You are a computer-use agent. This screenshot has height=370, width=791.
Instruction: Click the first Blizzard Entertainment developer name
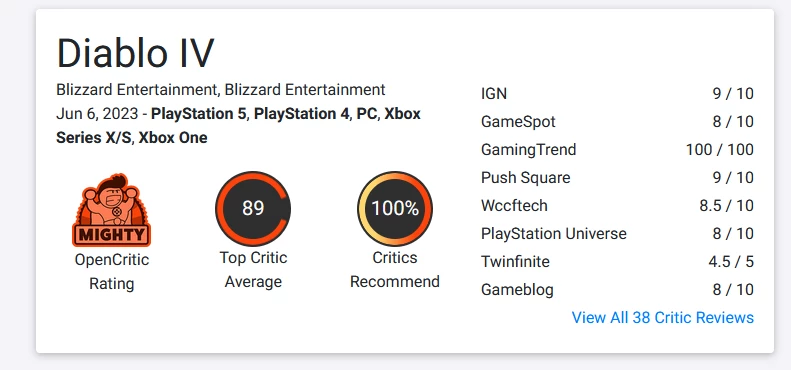click(x=136, y=90)
